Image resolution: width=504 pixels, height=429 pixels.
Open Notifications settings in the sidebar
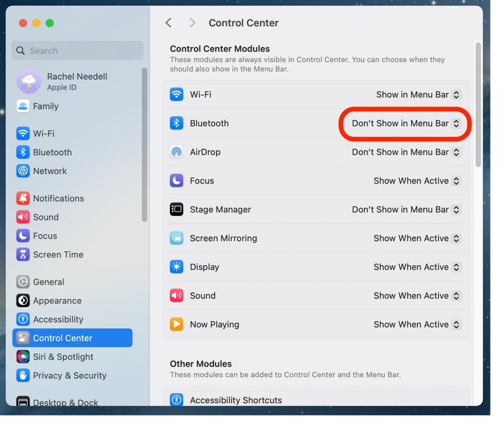click(58, 198)
